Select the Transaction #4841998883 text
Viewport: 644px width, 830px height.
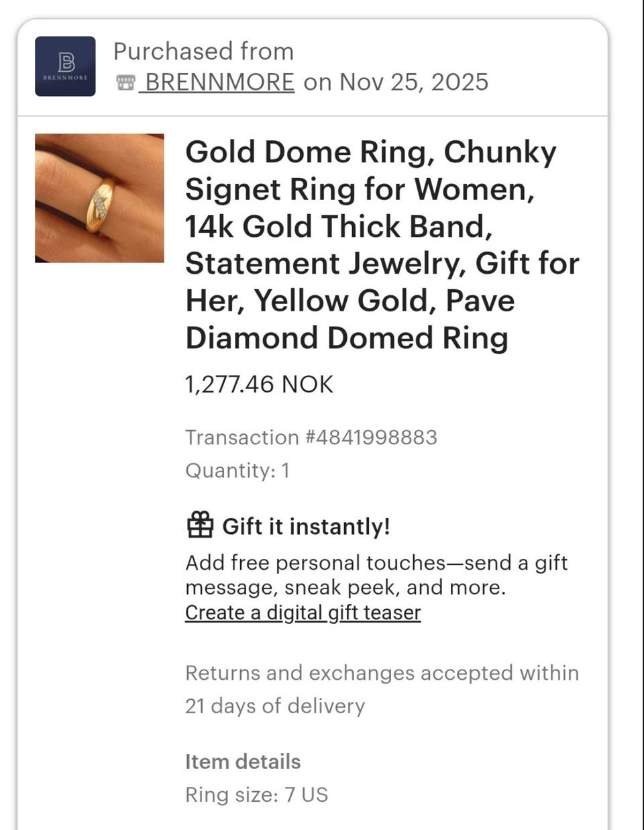pyautogui.click(x=311, y=437)
